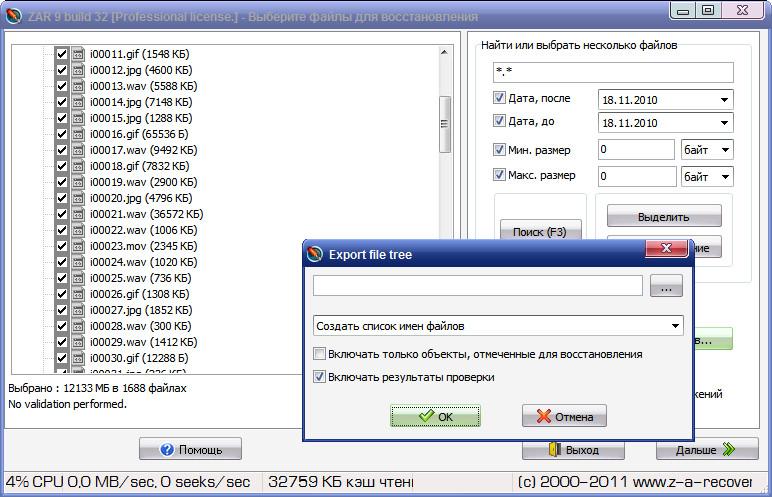Click the Помощь help button
The height and width of the screenshot is (497, 772).
point(190,449)
